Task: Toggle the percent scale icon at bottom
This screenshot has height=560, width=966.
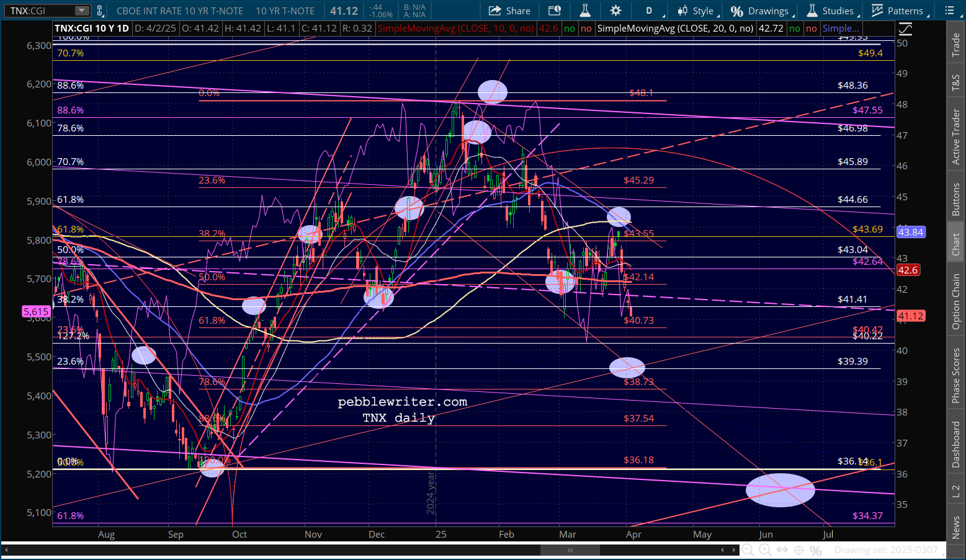Action: tap(816, 550)
